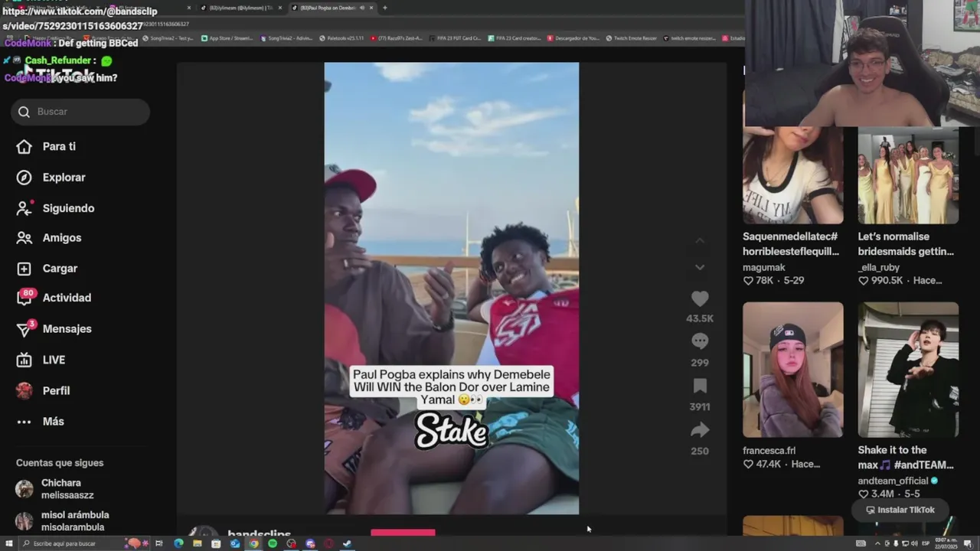Image resolution: width=980 pixels, height=551 pixels.
Task: Open a new browser tab with plus
Action: pyautogui.click(x=384, y=8)
